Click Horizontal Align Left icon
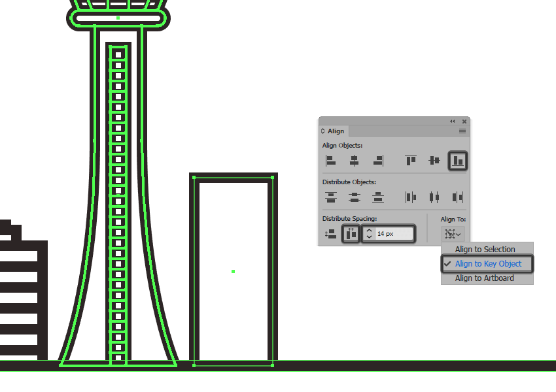This screenshot has height=392, width=556. coord(330,161)
